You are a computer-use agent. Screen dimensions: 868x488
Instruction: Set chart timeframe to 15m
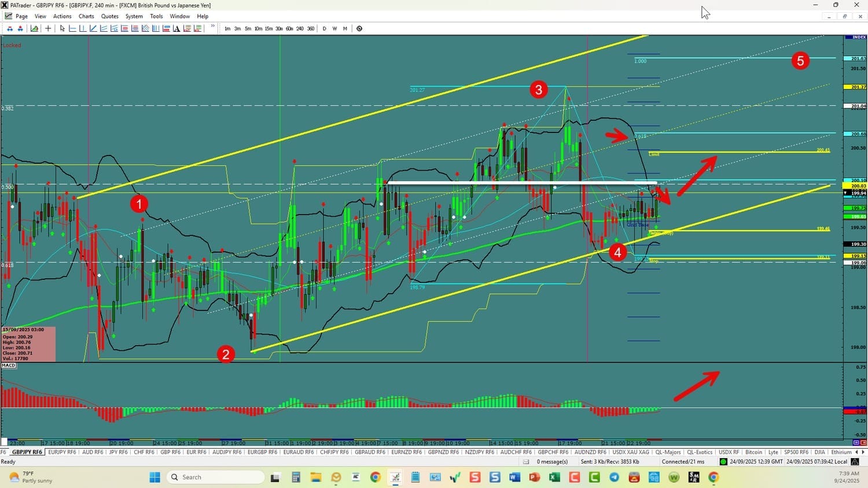269,28
